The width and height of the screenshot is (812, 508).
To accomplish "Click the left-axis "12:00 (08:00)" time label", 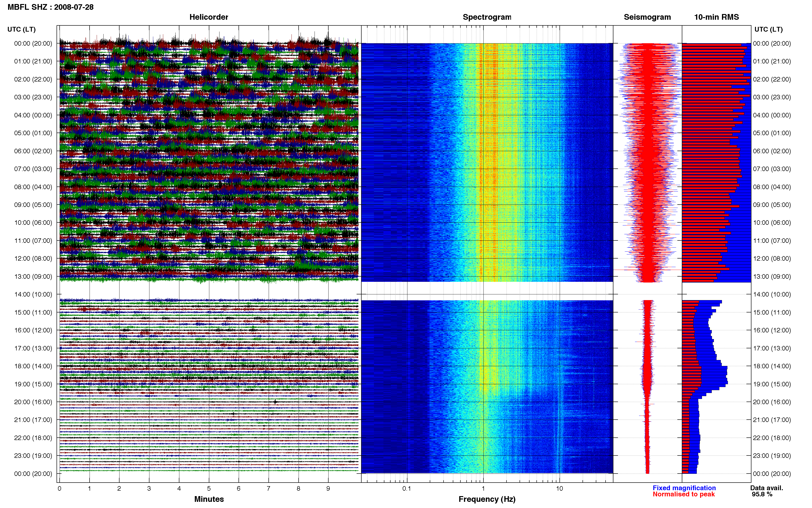I will (x=33, y=258).
